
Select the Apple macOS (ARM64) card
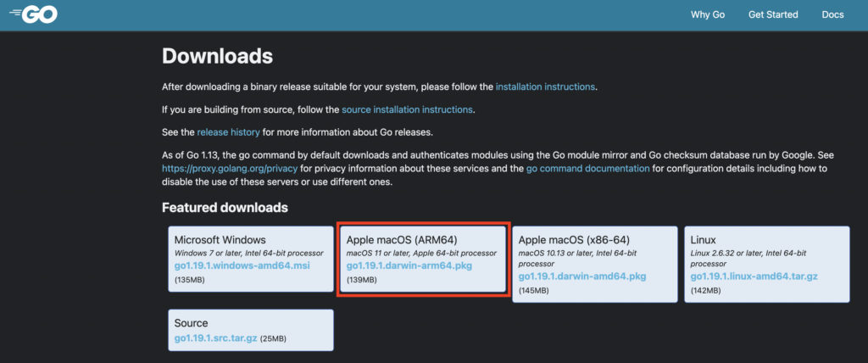click(x=422, y=240)
